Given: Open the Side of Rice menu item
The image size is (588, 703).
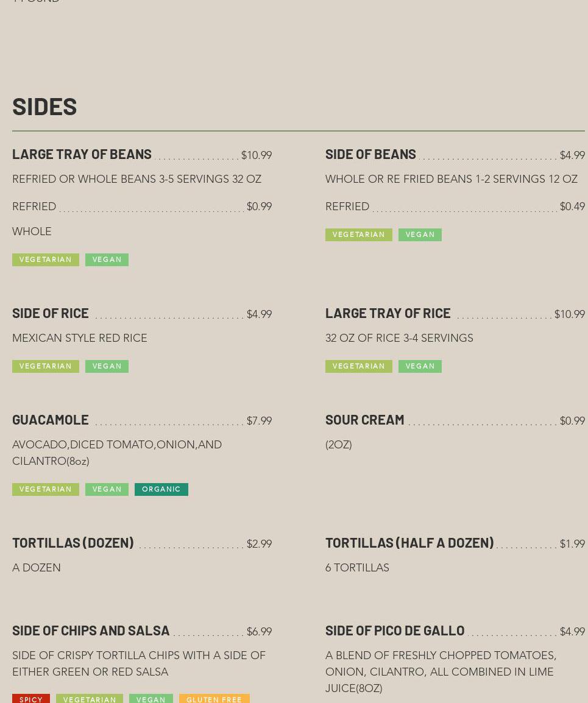Looking at the screenshot, I should [x=51, y=313].
